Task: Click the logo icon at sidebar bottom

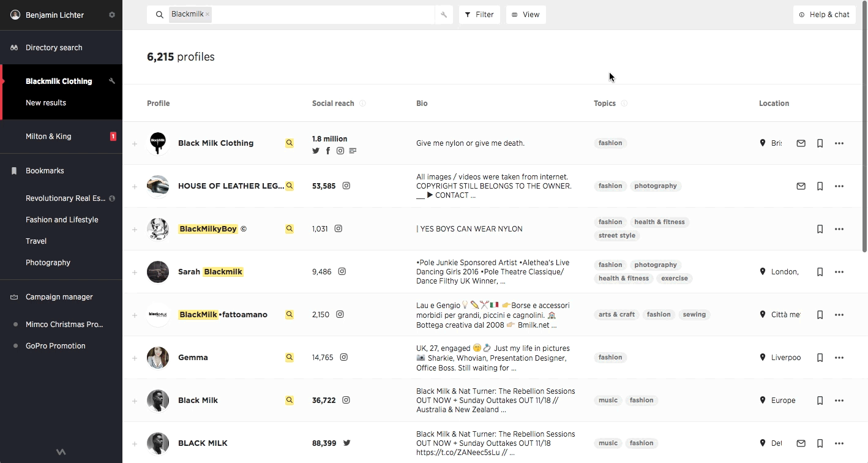Action: (61, 452)
